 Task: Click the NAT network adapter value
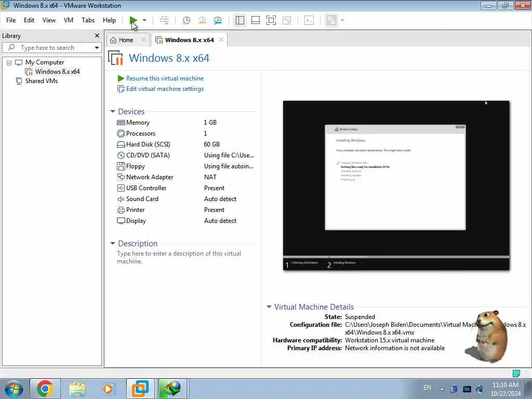(210, 177)
